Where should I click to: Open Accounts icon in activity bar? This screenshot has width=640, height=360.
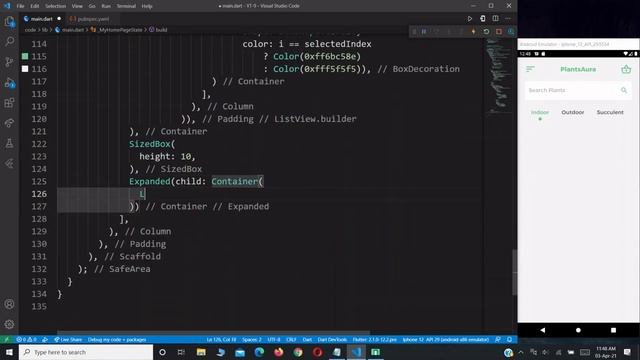point(9,304)
